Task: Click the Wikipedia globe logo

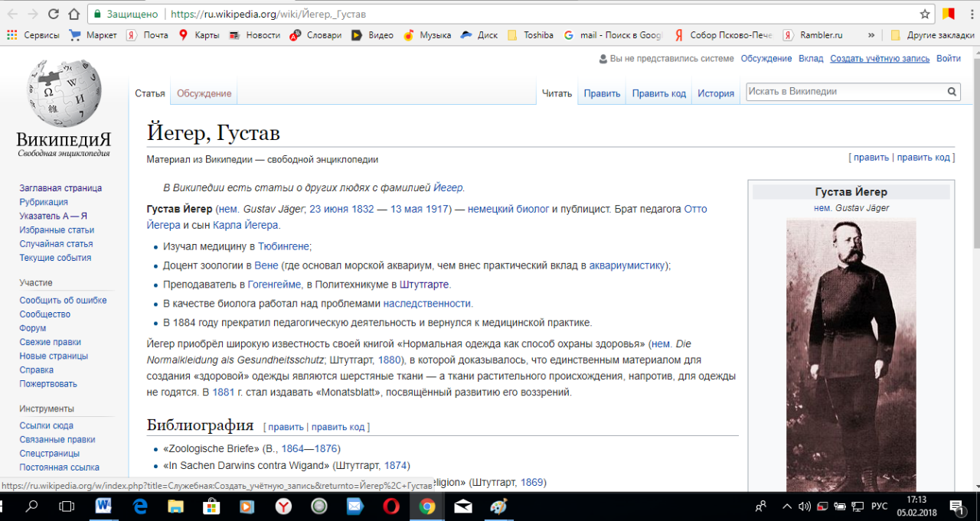Action: [x=64, y=93]
